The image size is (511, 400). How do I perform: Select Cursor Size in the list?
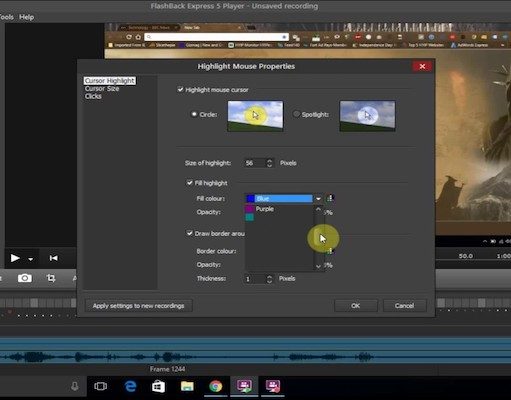pos(102,89)
